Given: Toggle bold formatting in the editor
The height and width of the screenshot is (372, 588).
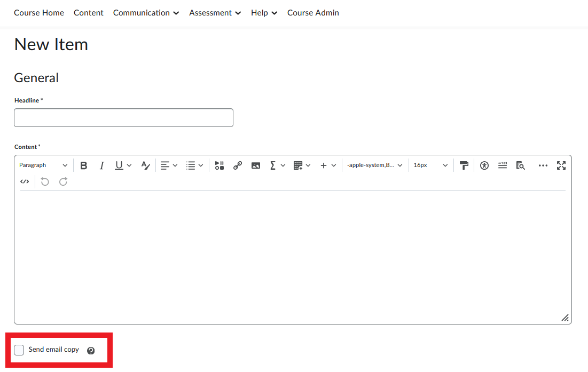Looking at the screenshot, I should click(x=84, y=165).
